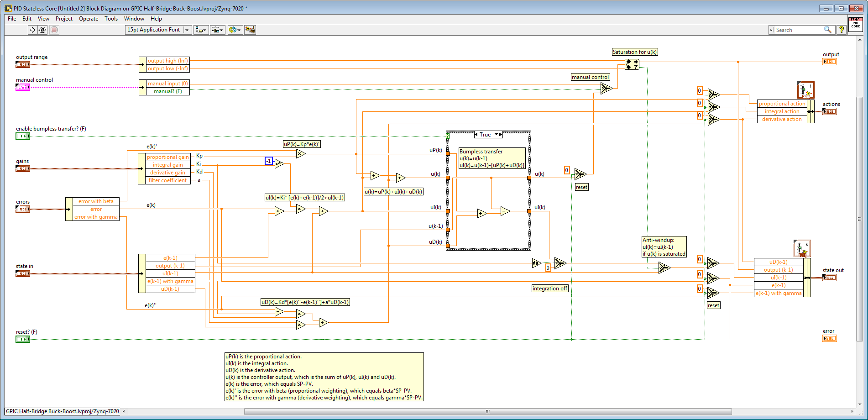Open the Align Objects dropdown
868x420 pixels.
(201, 30)
